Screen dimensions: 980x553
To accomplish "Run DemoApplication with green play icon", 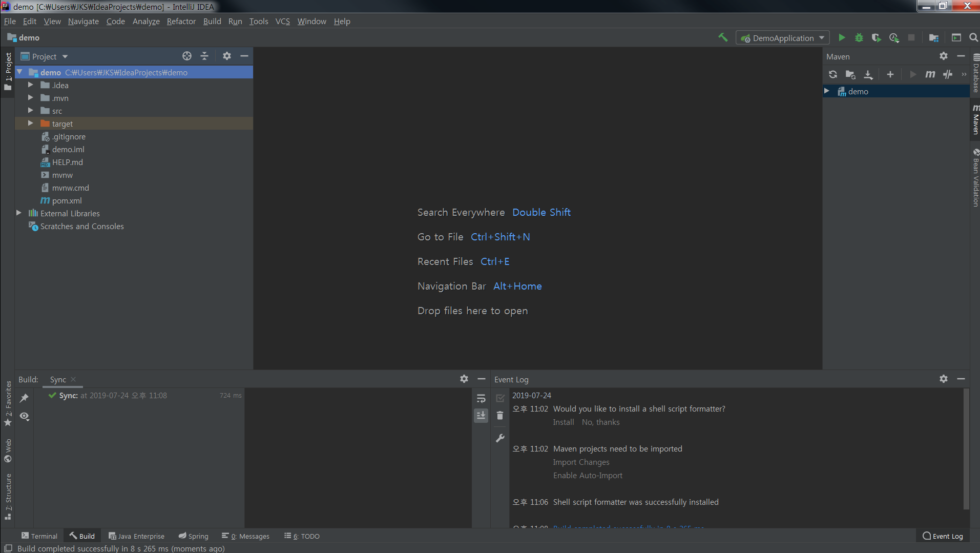I will (x=842, y=37).
